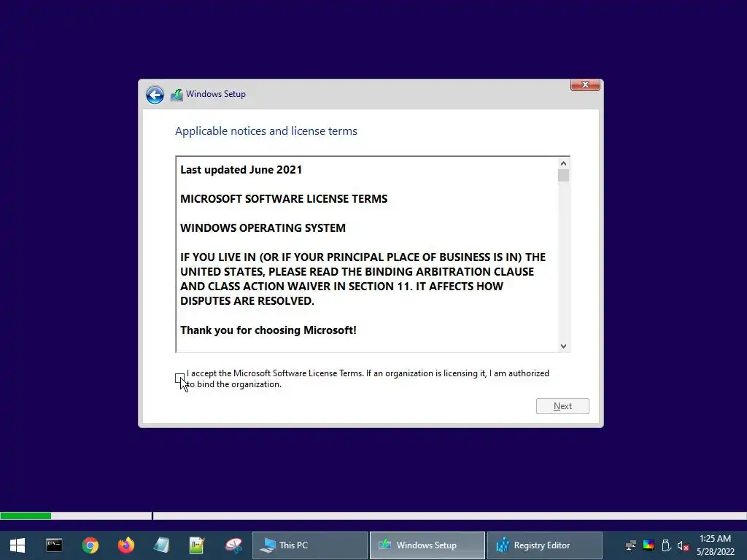Switch to the Windows Setup taskbar button
The height and width of the screenshot is (560, 747).
click(x=427, y=545)
